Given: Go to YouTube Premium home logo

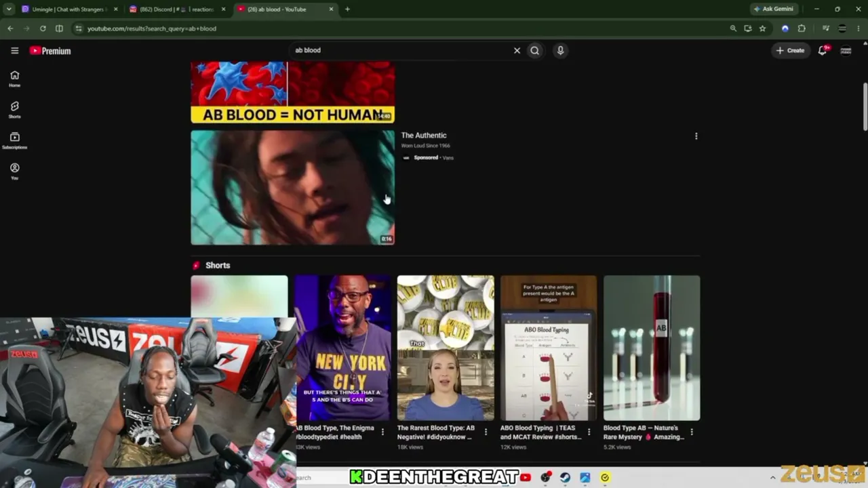Looking at the screenshot, I should tap(50, 51).
